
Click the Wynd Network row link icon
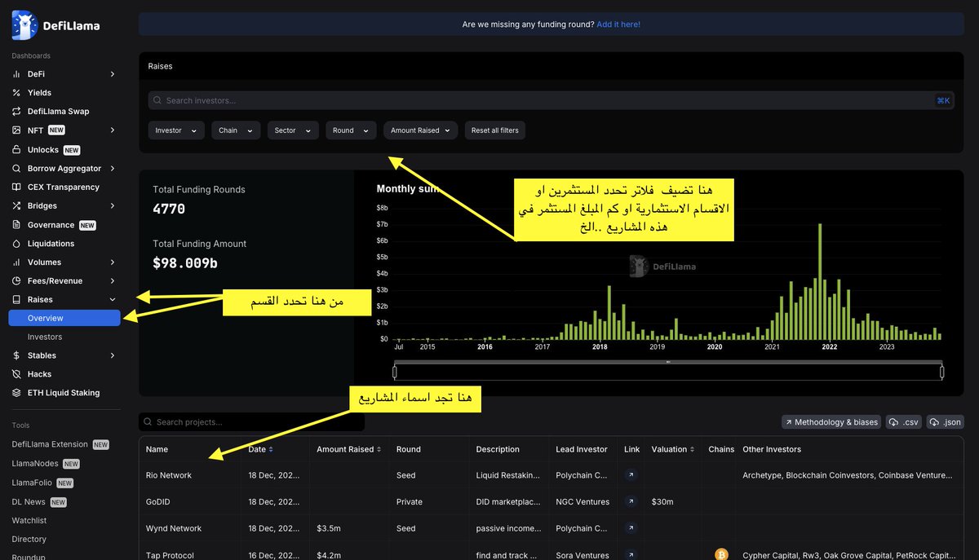coord(631,528)
